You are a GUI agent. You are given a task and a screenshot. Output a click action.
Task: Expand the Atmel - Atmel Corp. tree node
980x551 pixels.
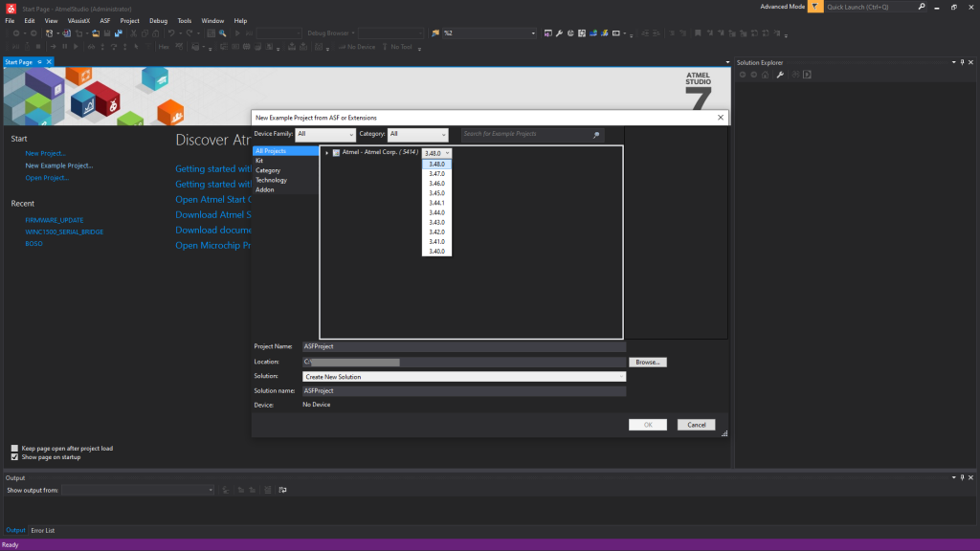coord(327,153)
